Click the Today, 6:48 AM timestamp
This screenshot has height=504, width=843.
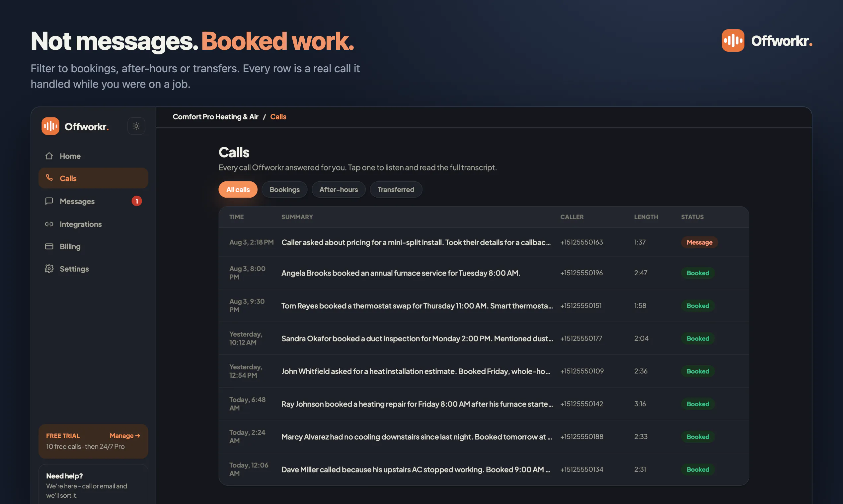pos(248,404)
